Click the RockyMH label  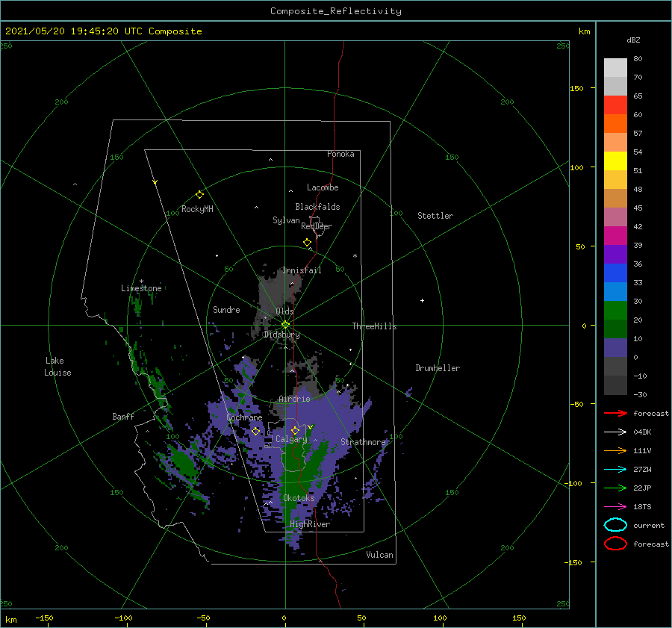click(197, 209)
